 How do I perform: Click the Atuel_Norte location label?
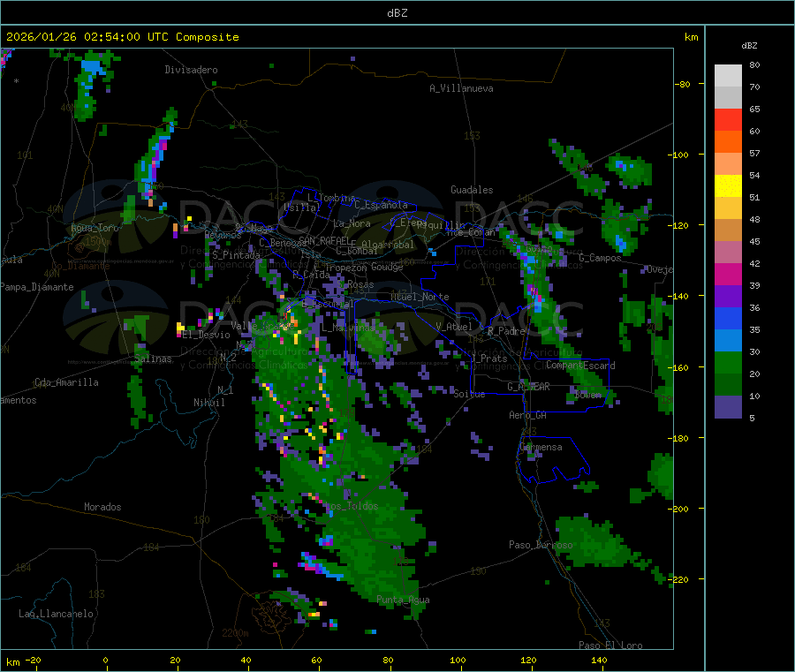[x=420, y=297]
